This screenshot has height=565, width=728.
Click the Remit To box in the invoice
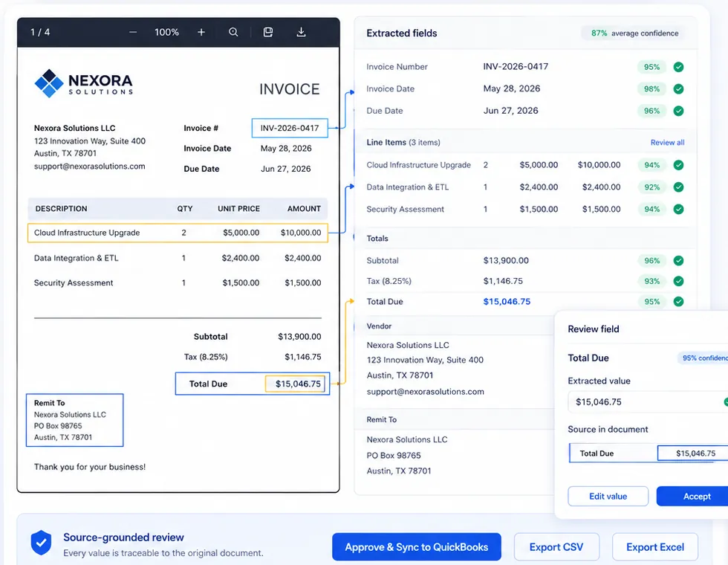(75, 420)
